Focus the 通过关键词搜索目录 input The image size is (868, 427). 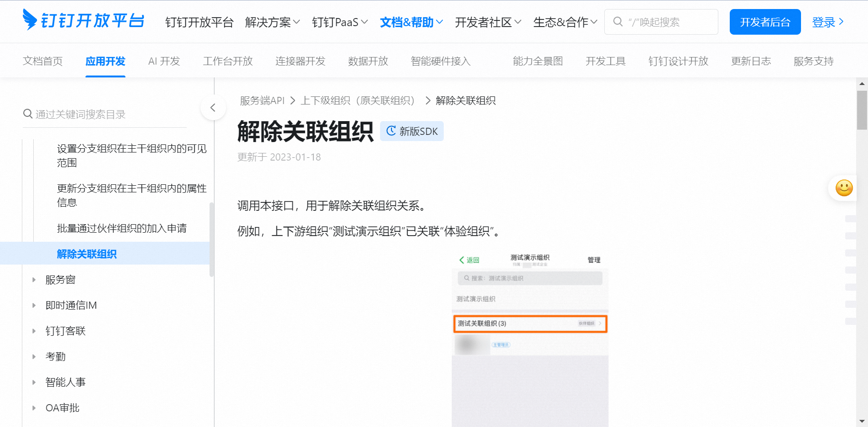[105, 114]
